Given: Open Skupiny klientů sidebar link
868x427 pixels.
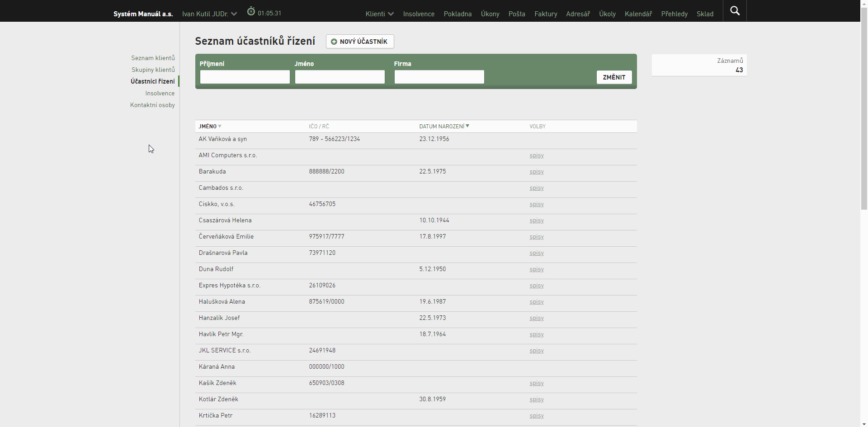Looking at the screenshot, I should pyautogui.click(x=153, y=70).
